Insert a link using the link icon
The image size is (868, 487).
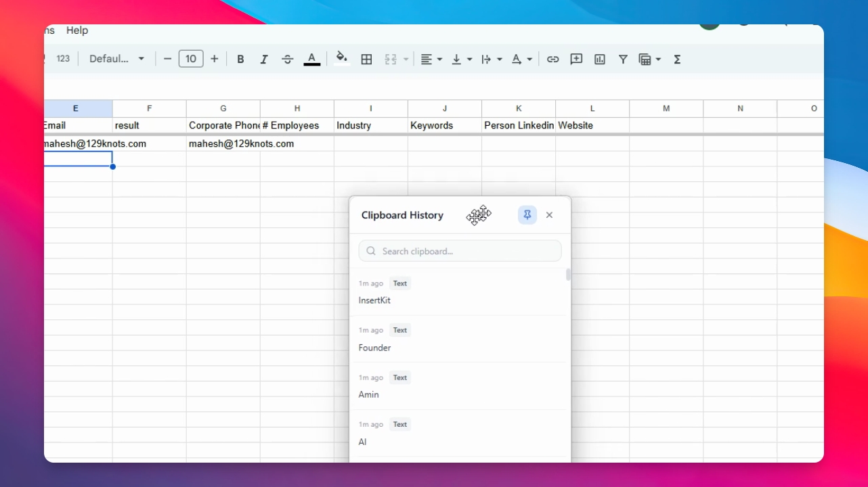point(553,60)
